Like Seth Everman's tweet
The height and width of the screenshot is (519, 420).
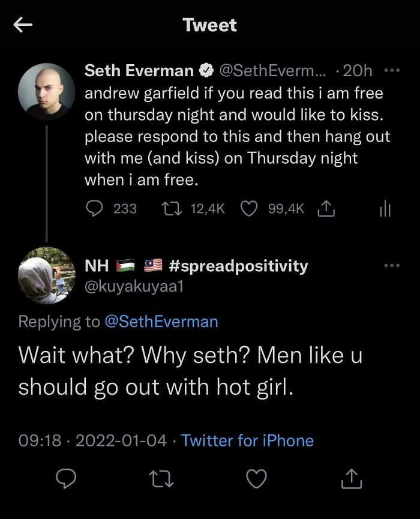pos(248,208)
